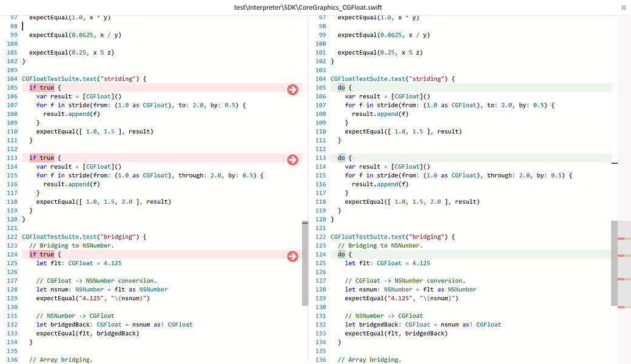Click the revert arrow on left line 105

pyautogui.click(x=292, y=89)
